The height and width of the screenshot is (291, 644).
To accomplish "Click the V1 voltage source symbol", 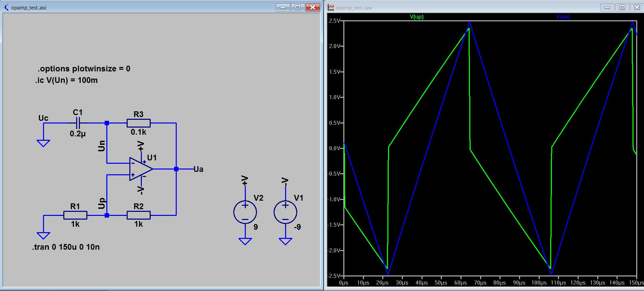I will click(x=285, y=212).
